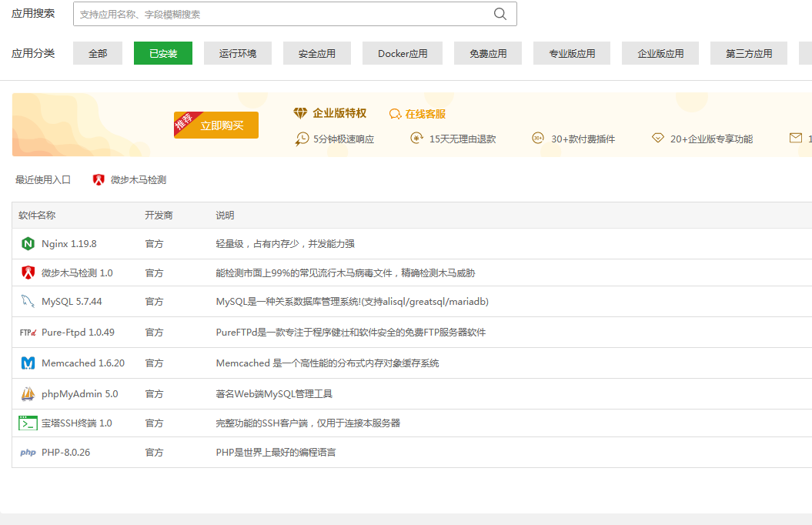Screen dimensions: 812x525
Task: Select the 全部 category tab
Action: coord(97,53)
